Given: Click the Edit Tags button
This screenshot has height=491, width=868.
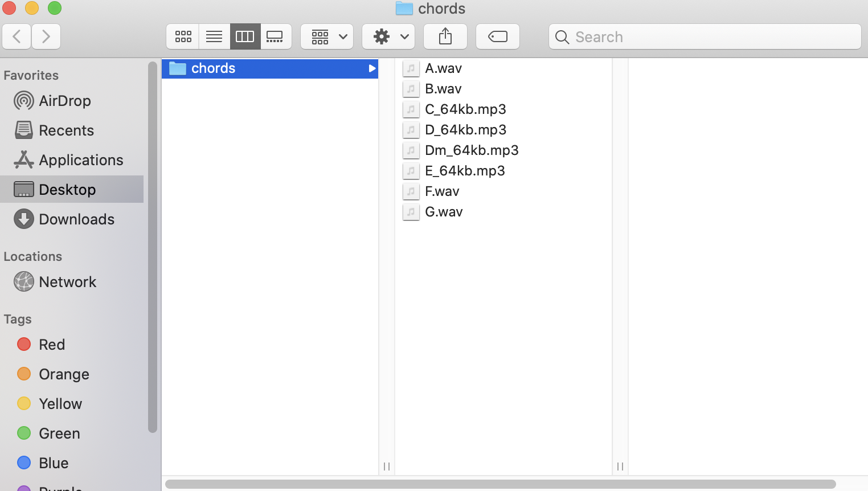Looking at the screenshot, I should [x=497, y=36].
